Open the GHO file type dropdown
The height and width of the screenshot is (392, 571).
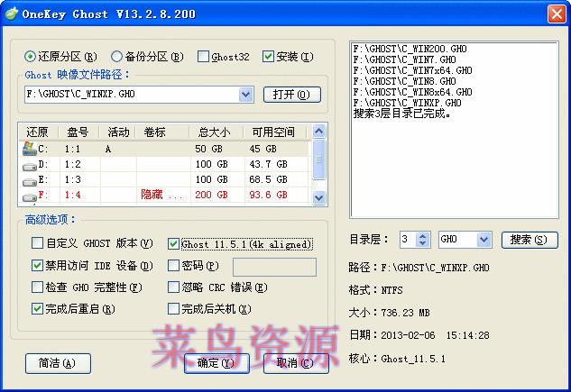point(484,240)
